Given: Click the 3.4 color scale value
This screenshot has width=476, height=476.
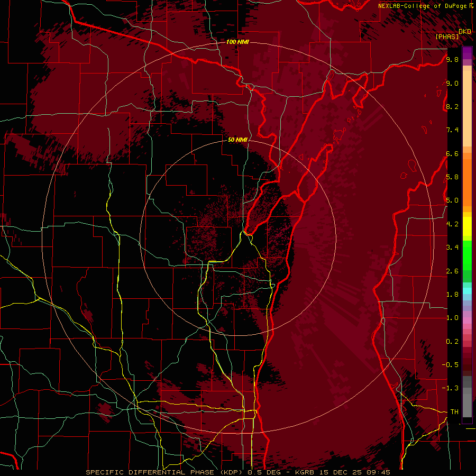Looking at the screenshot, I should [452, 248].
